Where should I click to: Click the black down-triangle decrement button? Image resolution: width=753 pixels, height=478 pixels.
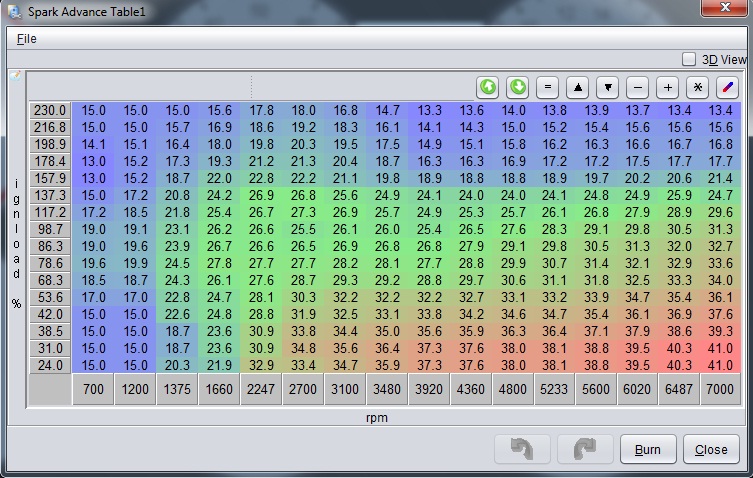click(608, 87)
